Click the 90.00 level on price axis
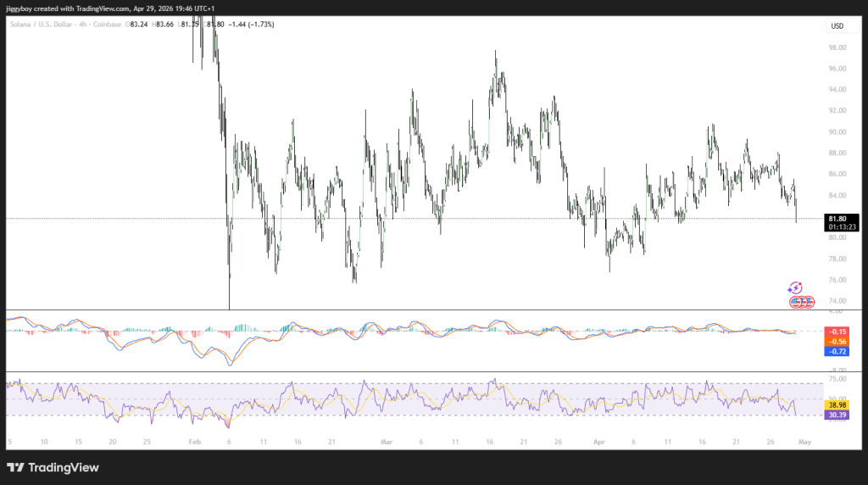This screenshot has width=868, height=485. 837,132
